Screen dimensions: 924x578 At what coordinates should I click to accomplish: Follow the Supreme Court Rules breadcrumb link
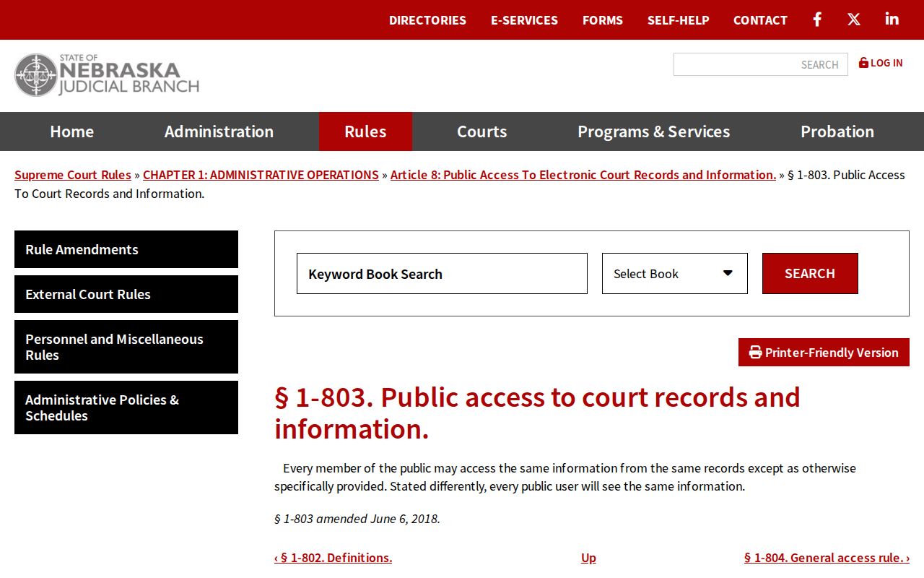[73, 175]
